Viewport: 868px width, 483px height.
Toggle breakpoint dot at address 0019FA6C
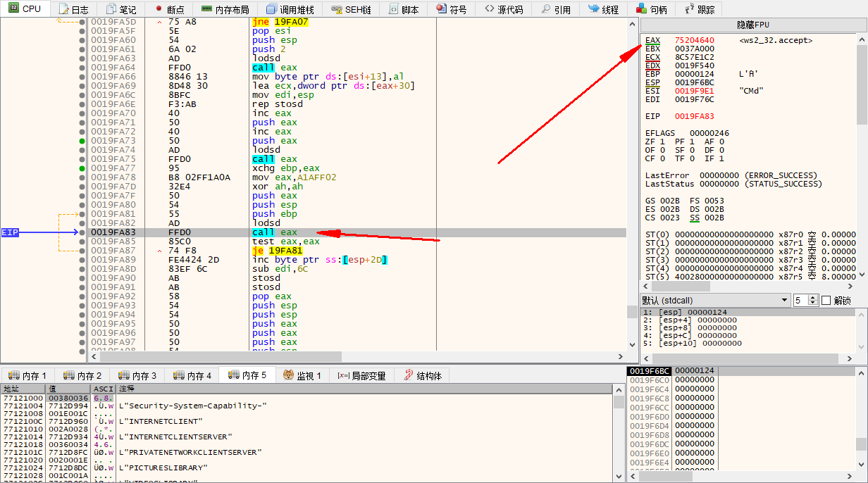[x=82, y=95]
